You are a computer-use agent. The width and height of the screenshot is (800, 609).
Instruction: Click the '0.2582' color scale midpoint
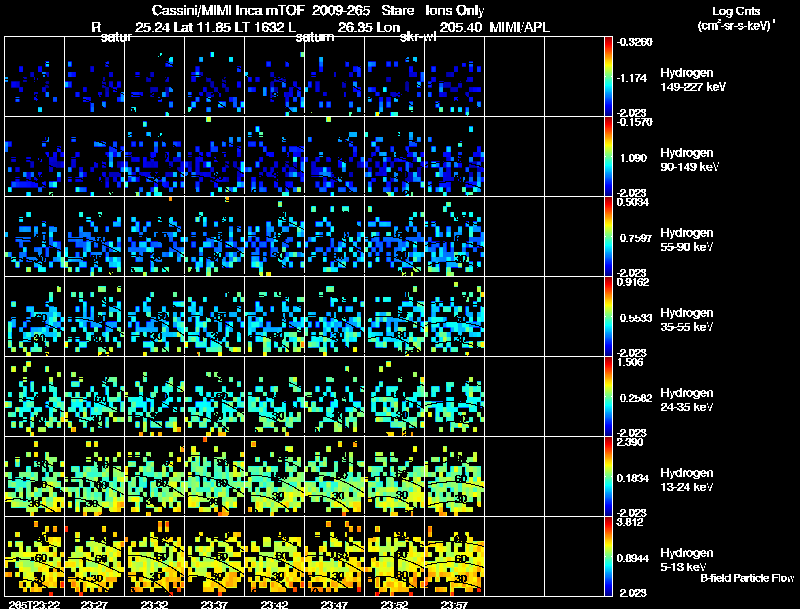click(636, 398)
